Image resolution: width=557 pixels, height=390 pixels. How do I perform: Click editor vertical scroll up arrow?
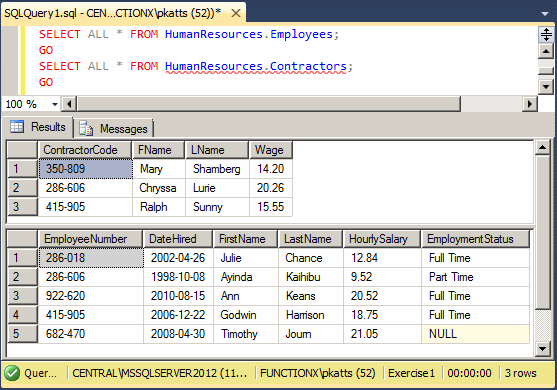coord(546,52)
